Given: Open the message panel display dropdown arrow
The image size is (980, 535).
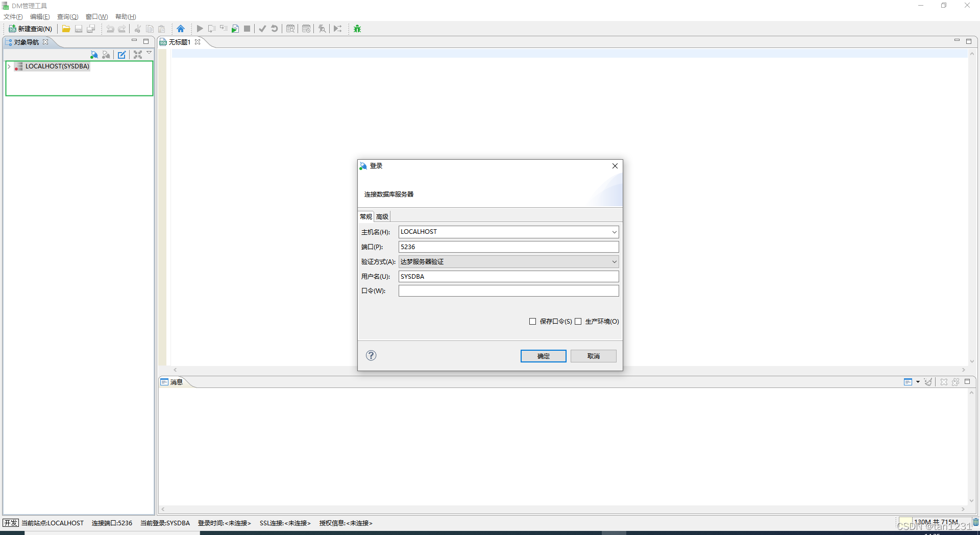Looking at the screenshot, I should 918,382.
